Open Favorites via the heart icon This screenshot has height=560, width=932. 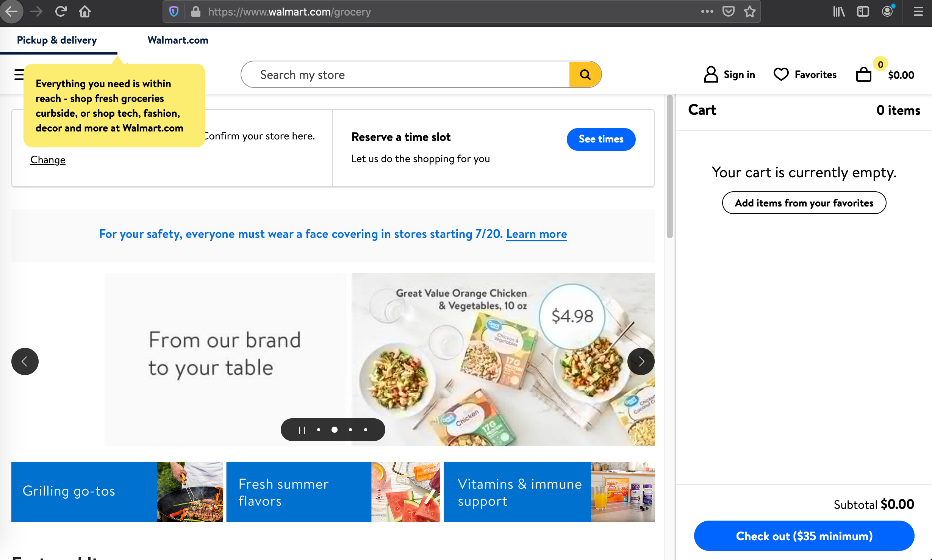781,74
